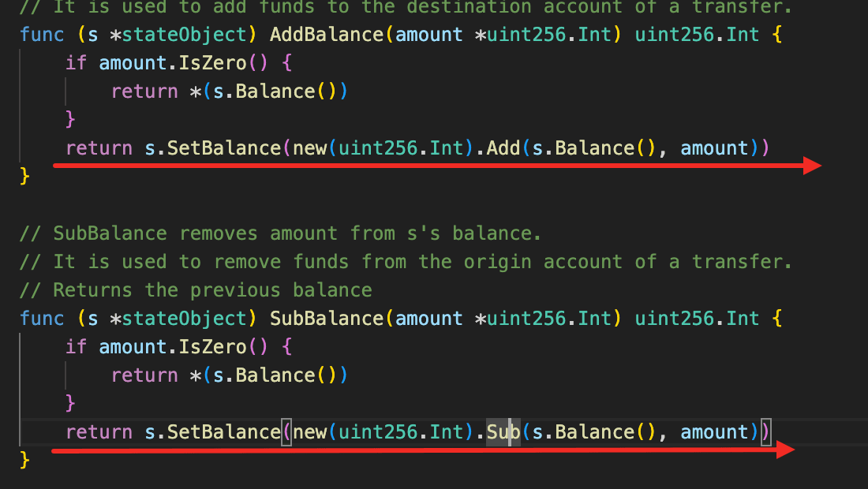The image size is (868, 489).
Task: Click amount argument in the Sub call
Action: (x=714, y=431)
